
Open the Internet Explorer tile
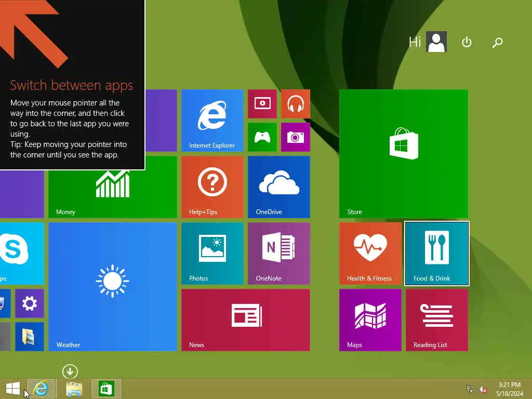[x=212, y=121]
